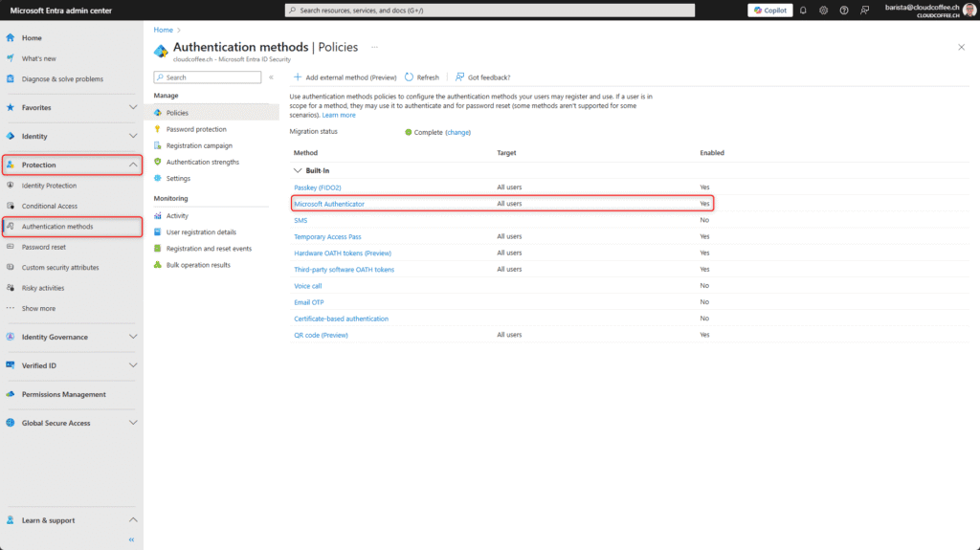Open What's new in sidebar

tap(38, 58)
